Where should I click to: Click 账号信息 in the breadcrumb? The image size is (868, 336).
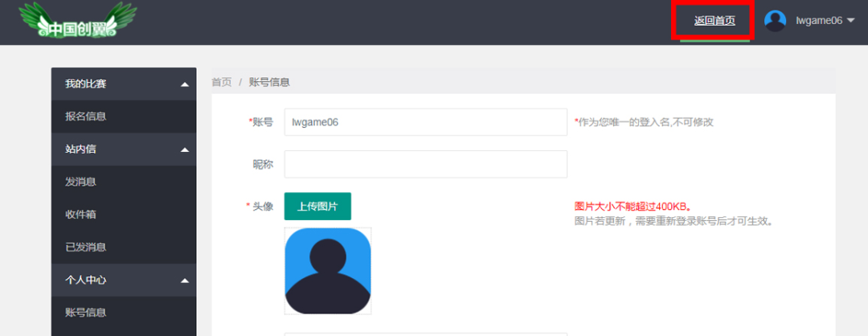269,83
